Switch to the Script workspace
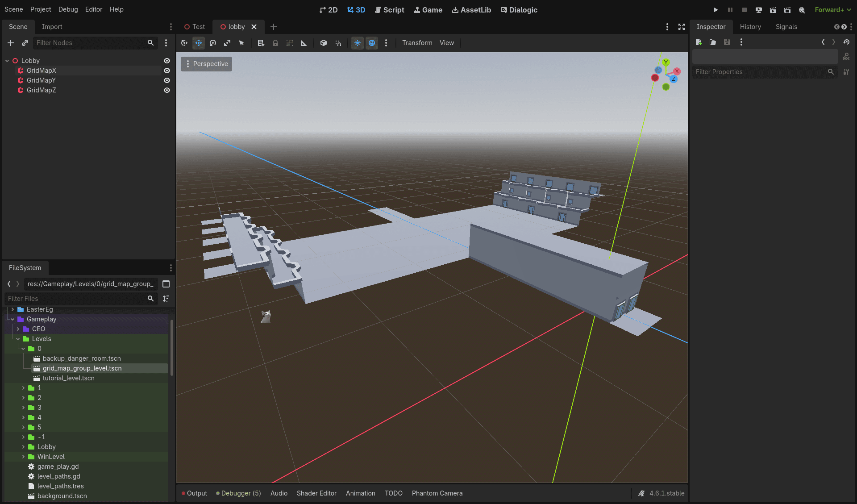 click(x=389, y=10)
